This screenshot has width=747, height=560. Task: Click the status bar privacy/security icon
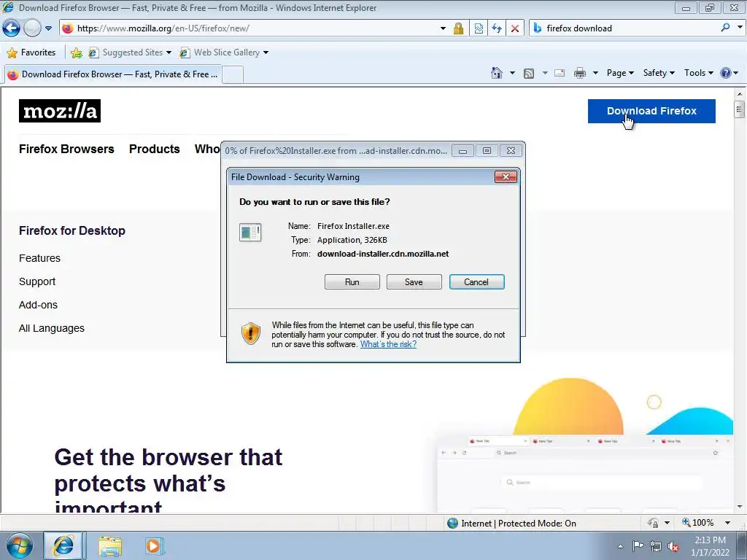point(653,523)
